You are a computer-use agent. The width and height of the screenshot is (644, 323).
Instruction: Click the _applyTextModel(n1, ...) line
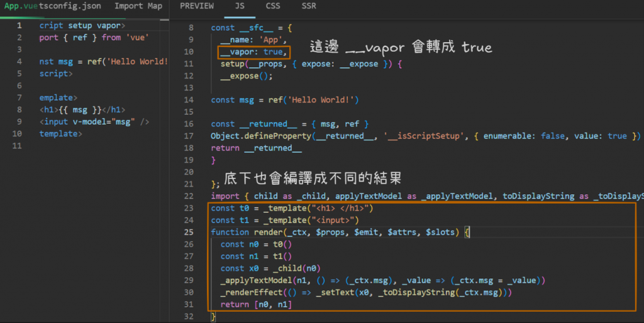tap(383, 280)
